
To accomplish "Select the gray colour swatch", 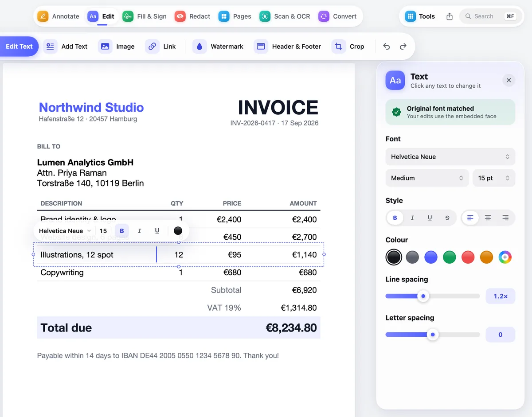I will coord(412,257).
